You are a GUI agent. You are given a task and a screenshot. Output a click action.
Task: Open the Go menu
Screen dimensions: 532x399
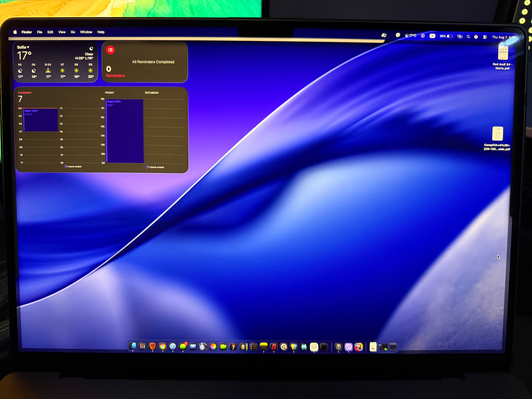(73, 32)
